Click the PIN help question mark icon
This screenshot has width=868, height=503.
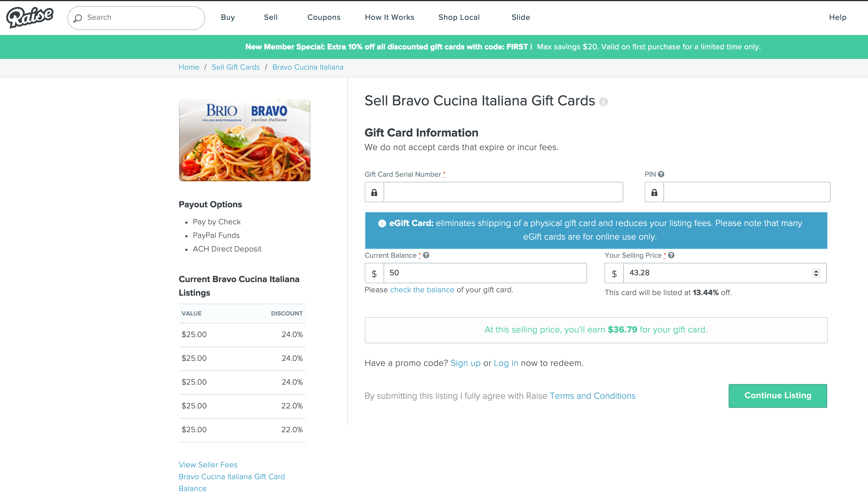coord(661,174)
